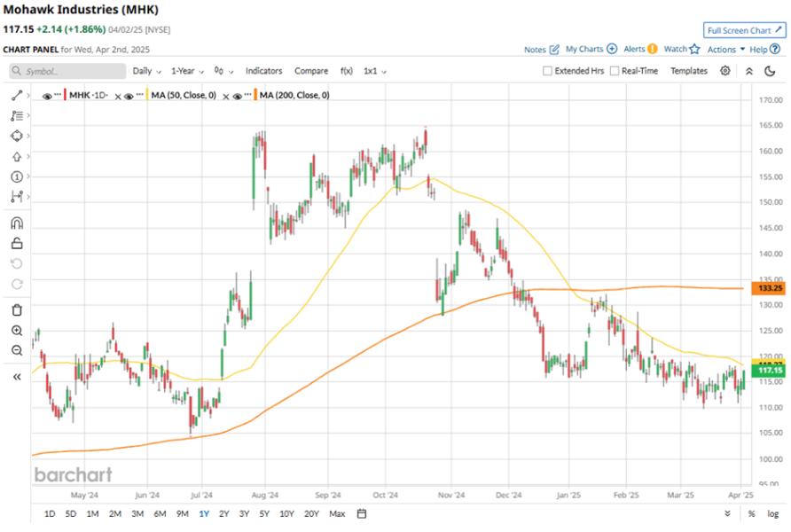Toggle visibility of MA 200 indicator
791x532 pixels.
tap(237, 96)
